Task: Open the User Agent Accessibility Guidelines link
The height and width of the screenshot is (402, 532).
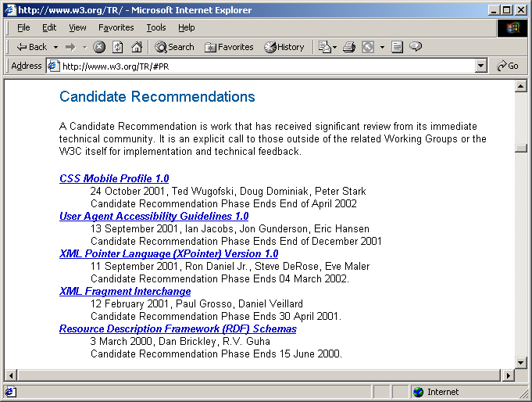Action: click(x=154, y=216)
